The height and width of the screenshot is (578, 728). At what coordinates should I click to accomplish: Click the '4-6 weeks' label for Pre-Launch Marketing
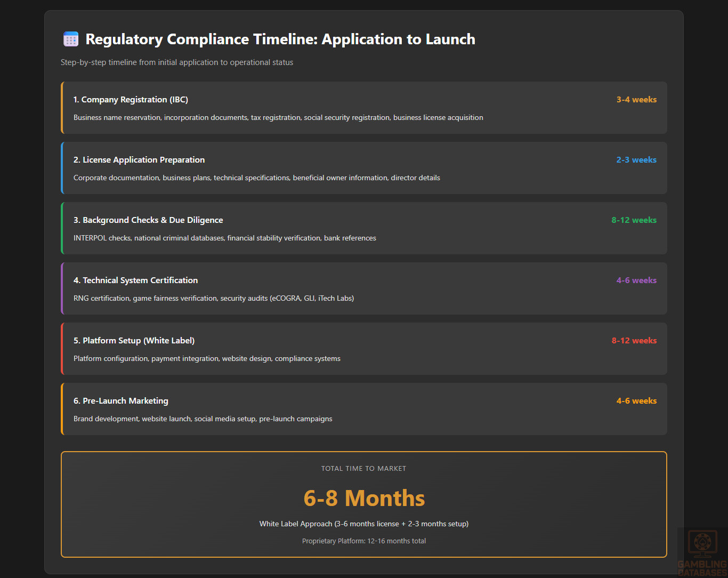tap(636, 401)
